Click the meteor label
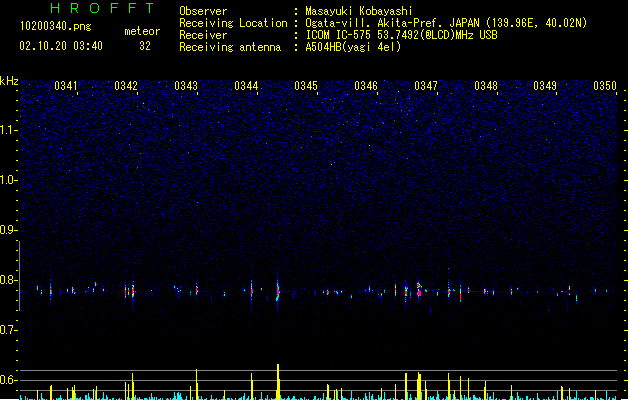 (x=142, y=31)
